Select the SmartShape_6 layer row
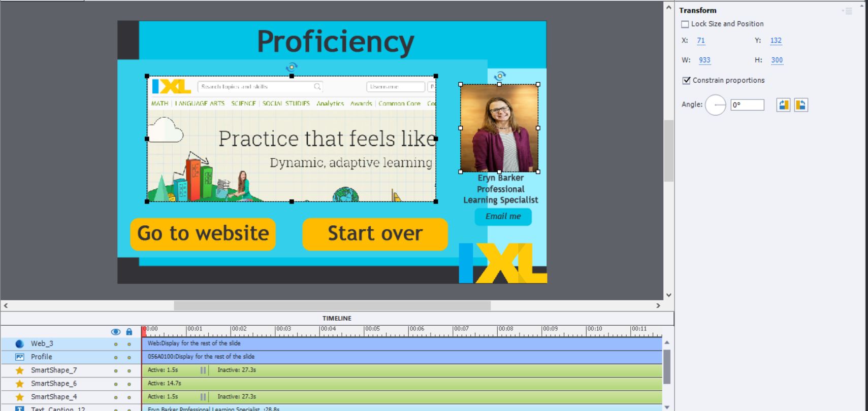Screen dimensions: 868x411 coord(71,384)
